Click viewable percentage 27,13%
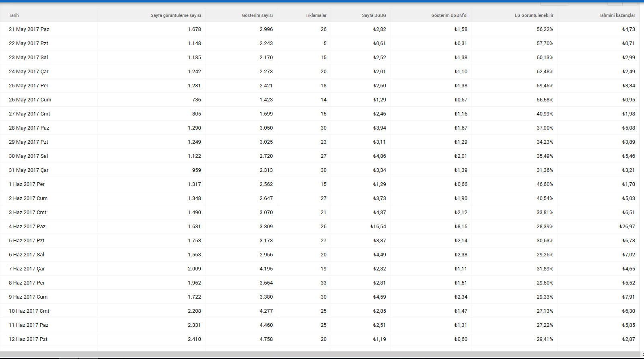Viewport: 644px width, 359px height. 545,311
